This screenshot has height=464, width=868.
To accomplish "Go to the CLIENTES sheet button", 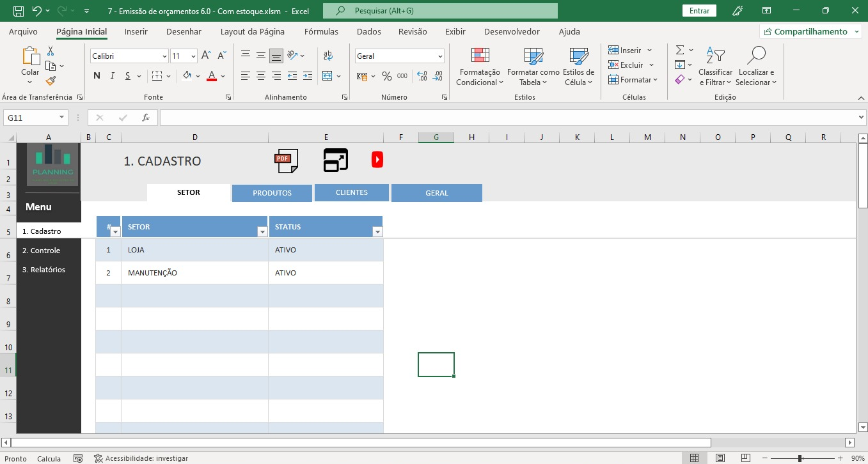I will [x=352, y=192].
